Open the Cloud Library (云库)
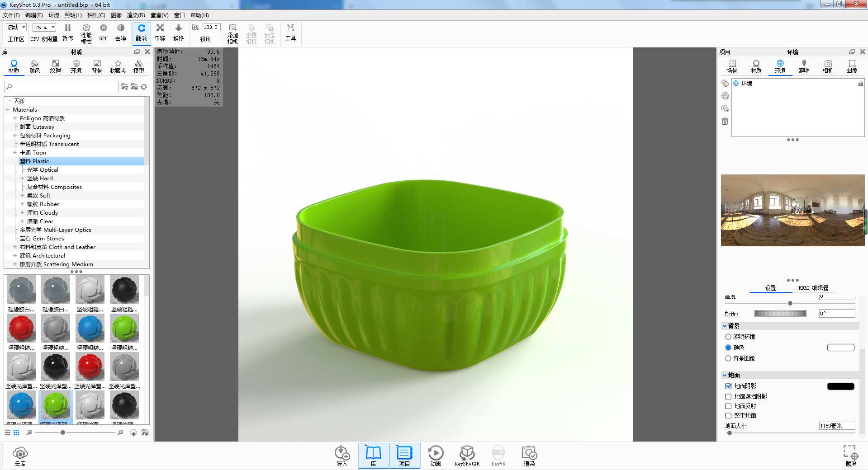 [x=20, y=456]
